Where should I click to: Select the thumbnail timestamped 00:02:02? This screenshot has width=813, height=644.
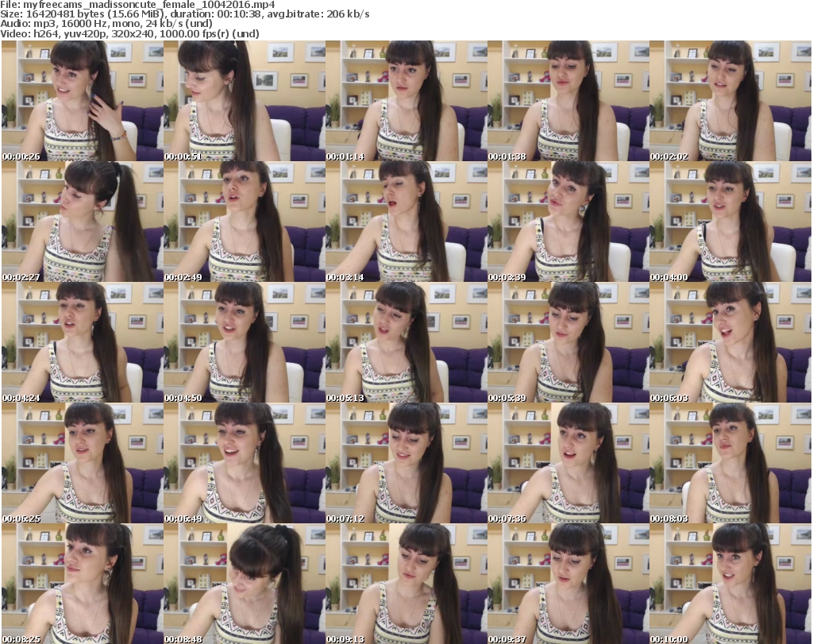pyautogui.click(x=730, y=101)
